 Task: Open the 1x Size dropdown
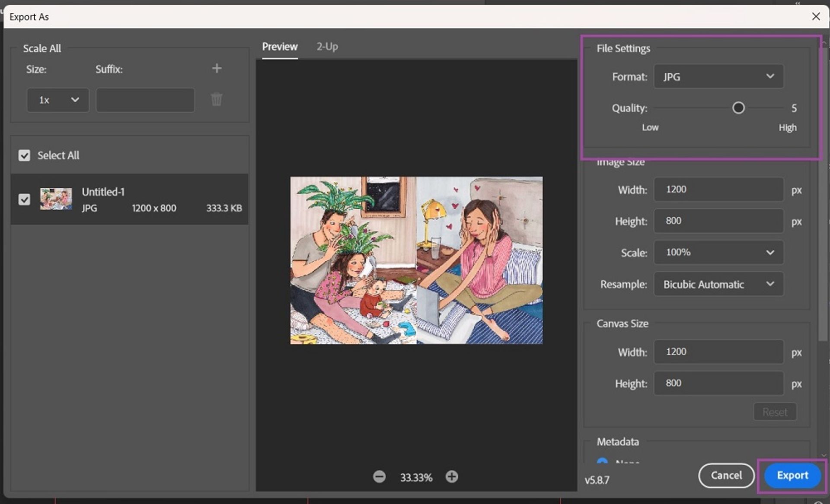pos(58,100)
